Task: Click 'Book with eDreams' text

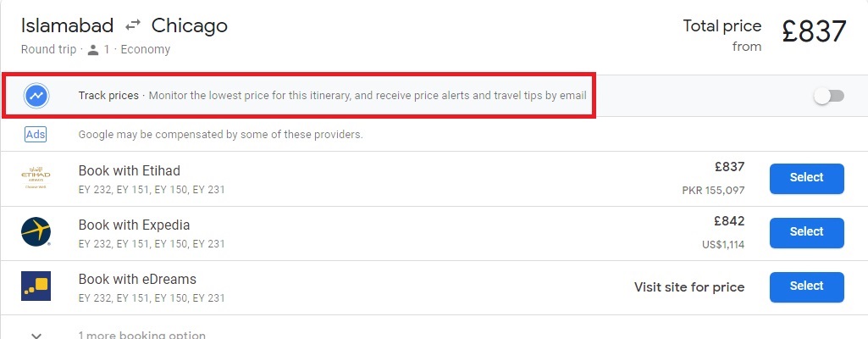Action: pos(137,279)
